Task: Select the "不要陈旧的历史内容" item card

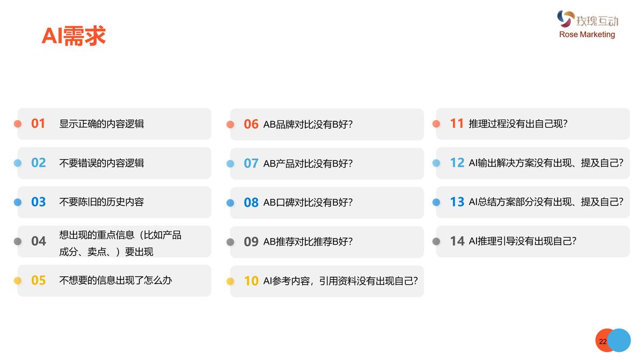Action: tap(114, 202)
